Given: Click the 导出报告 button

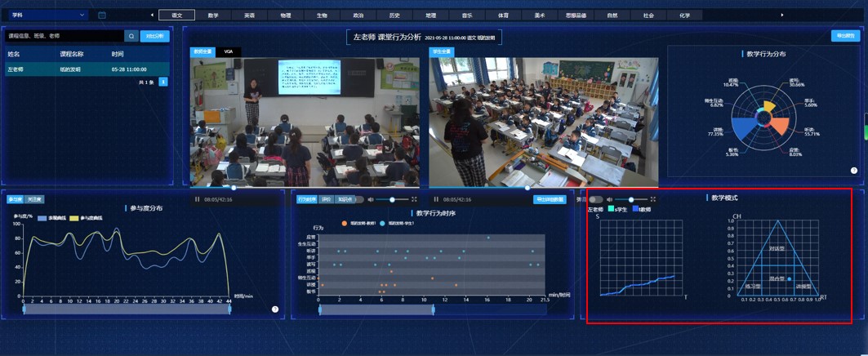Looking at the screenshot, I should click(x=845, y=36).
